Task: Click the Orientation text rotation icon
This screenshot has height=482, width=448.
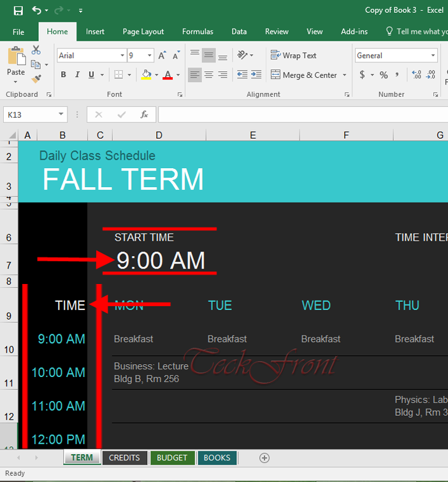Action: (x=242, y=55)
